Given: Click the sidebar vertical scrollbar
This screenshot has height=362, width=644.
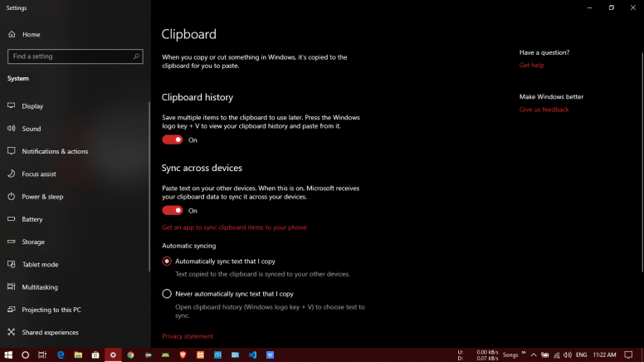Looking at the screenshot, I should [x=149, y=187].
